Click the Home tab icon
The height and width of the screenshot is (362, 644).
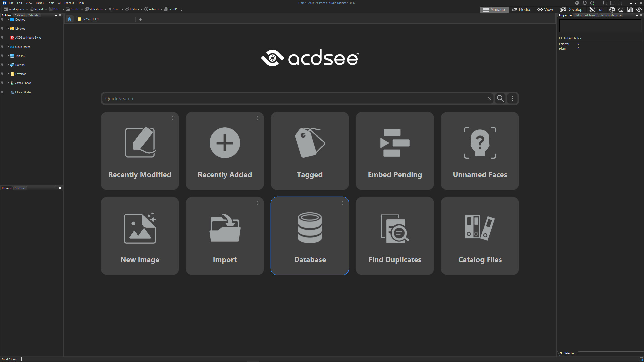click(x=70, y=19)
